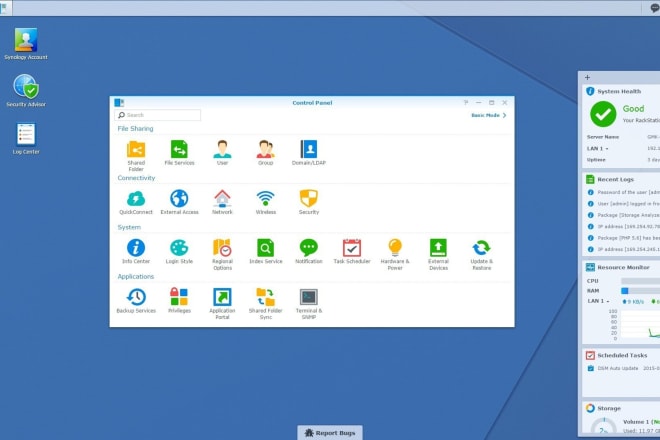Image resolution: width=660 pixels, height=440 pixels.
Task: Open Application Portal
Action: [222, 304]
